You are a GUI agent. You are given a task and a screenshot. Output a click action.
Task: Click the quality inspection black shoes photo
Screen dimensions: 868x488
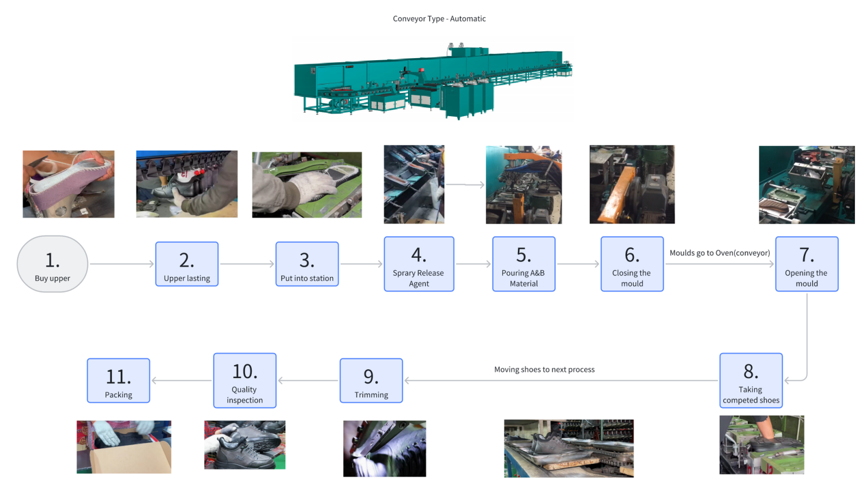click(x=245, y=445)
